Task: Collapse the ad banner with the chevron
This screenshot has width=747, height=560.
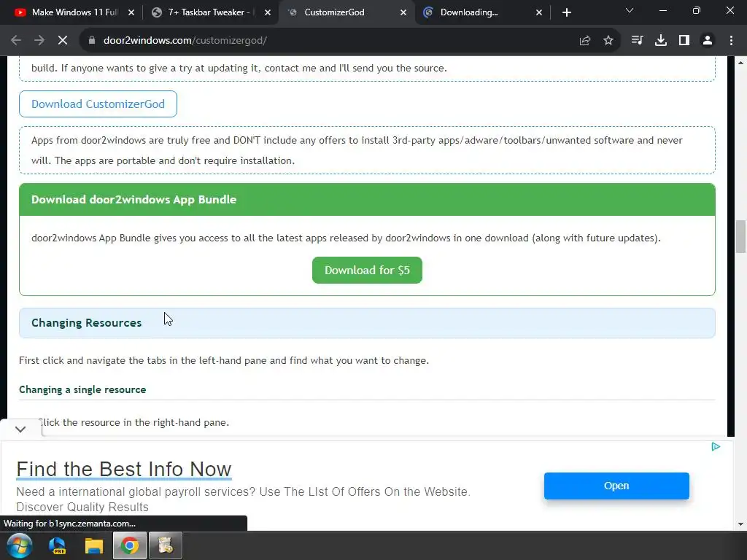Action: click(x=20, y=429)
